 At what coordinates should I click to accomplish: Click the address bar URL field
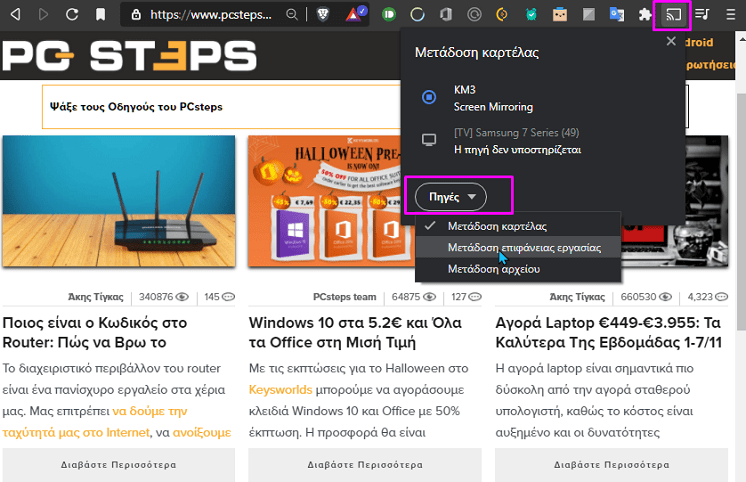click(x=211, y=15)
